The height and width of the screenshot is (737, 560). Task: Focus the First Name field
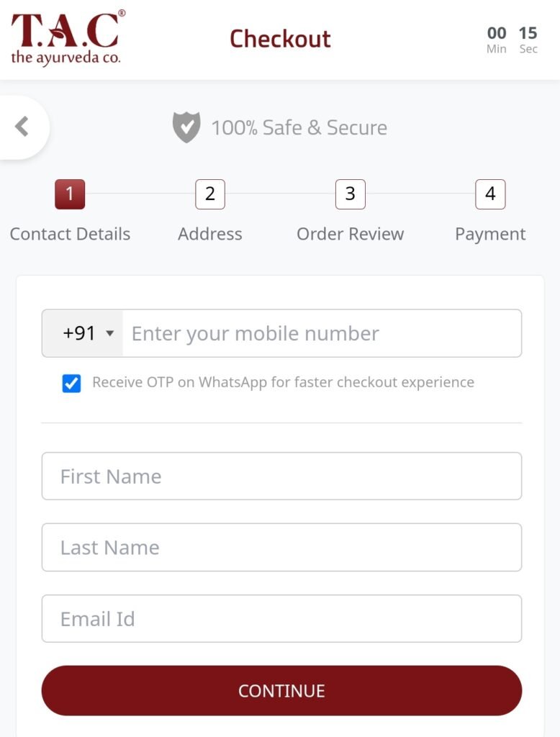pyautogui.click(x=281, y=476)
